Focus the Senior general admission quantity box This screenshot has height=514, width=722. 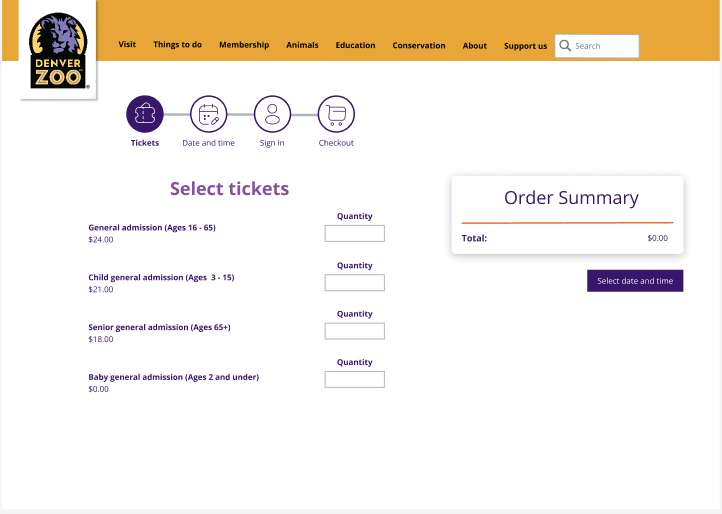[355, 331]
